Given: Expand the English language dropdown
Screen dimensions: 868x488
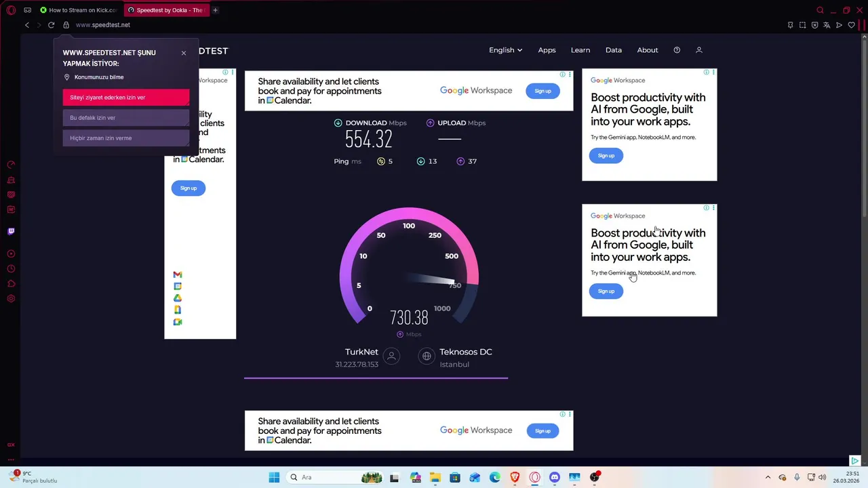Looking at the screenshot, I should 506,50.
